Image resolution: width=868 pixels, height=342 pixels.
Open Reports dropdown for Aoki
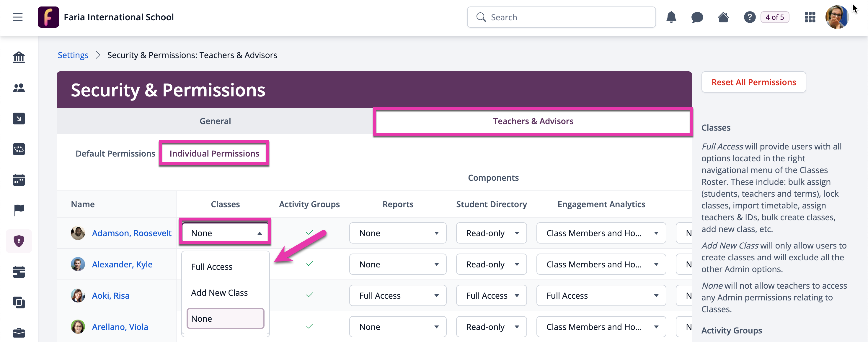[x=398, y=295]
